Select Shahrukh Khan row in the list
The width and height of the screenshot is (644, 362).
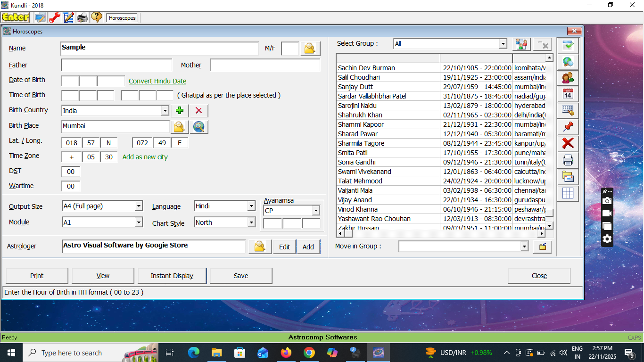[x=360, y=115]
